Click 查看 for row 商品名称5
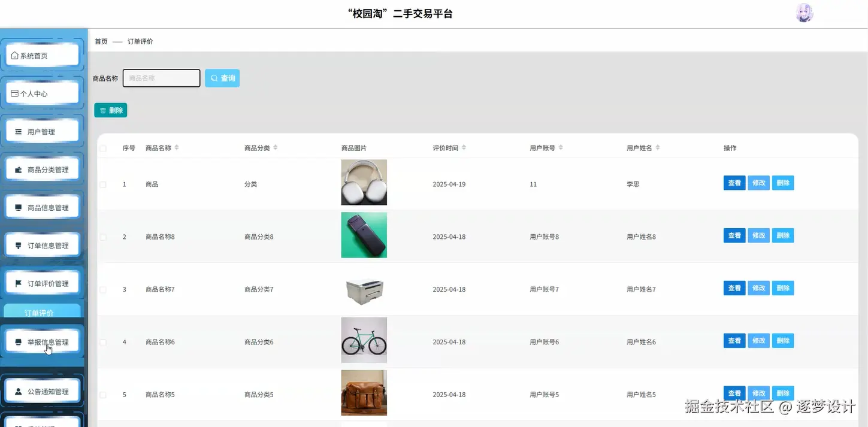 point(734,393)
